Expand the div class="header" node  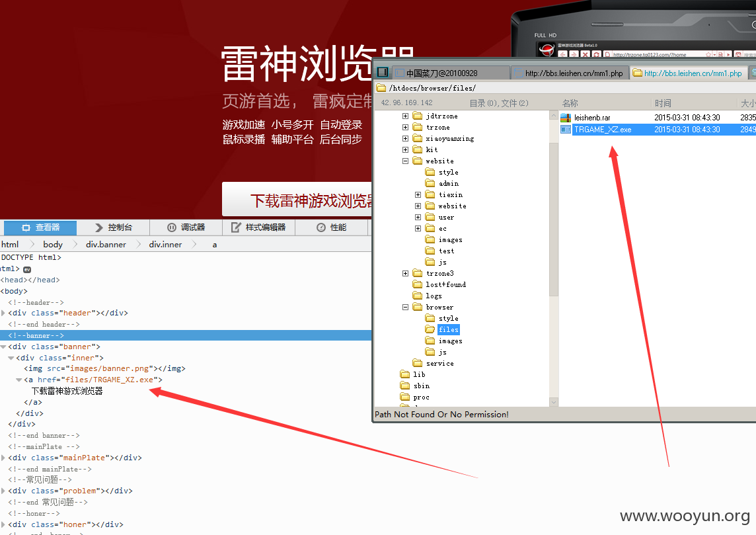tap(3, 313)
